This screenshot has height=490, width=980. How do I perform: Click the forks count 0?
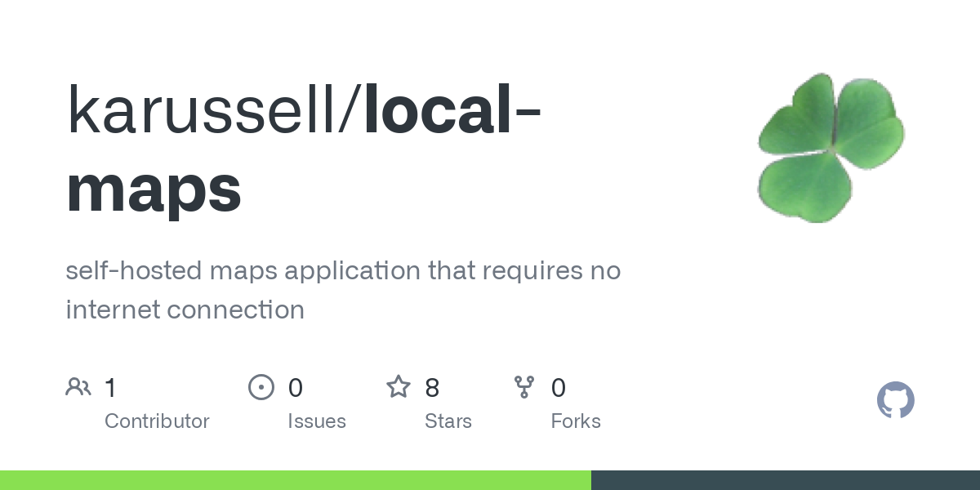click(x=559, y=387)
